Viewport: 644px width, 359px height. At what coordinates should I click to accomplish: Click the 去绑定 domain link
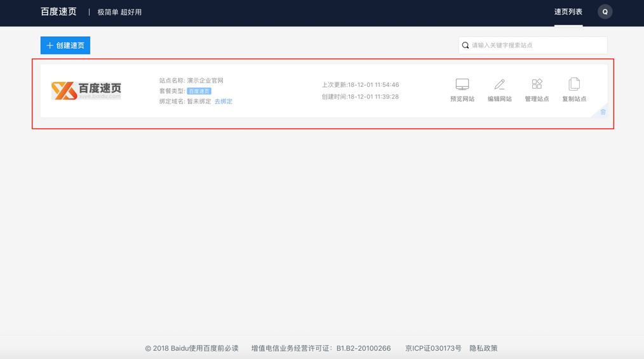223,101
